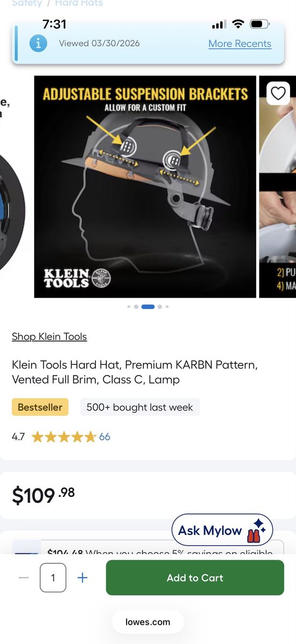Select the last carousel dot
Viewport: 296px width, 644px height.
(167, 307)
